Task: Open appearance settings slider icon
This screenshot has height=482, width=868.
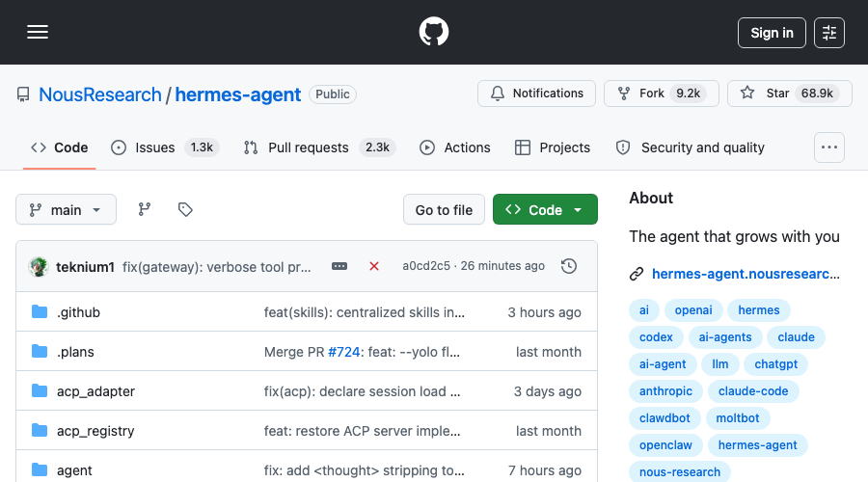Action: (x=829, y=33)
